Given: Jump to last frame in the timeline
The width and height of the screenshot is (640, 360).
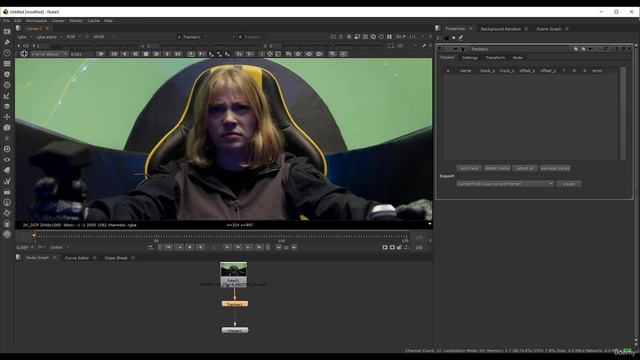Looking at the screenshot, I should point(259,247).
